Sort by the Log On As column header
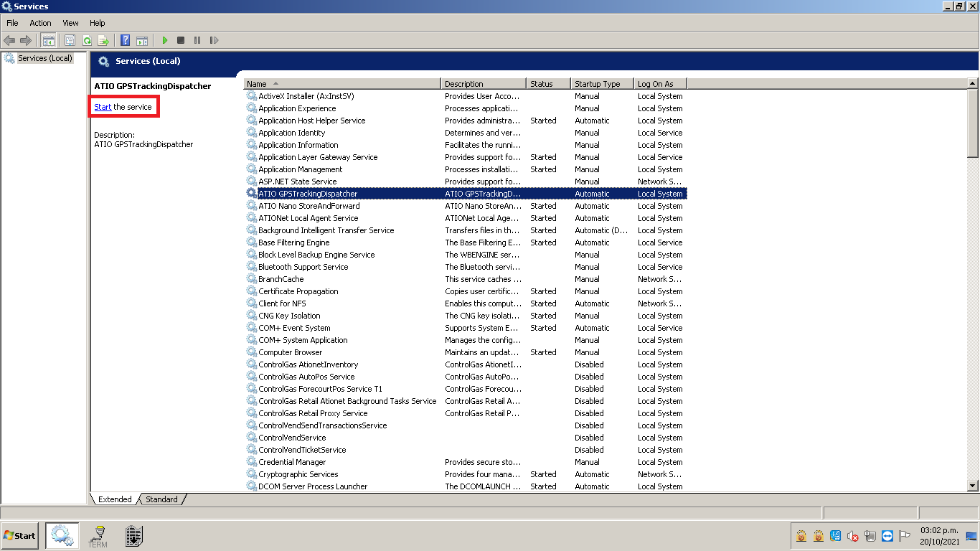Screen dimensions: 980x551 [660, 84]
